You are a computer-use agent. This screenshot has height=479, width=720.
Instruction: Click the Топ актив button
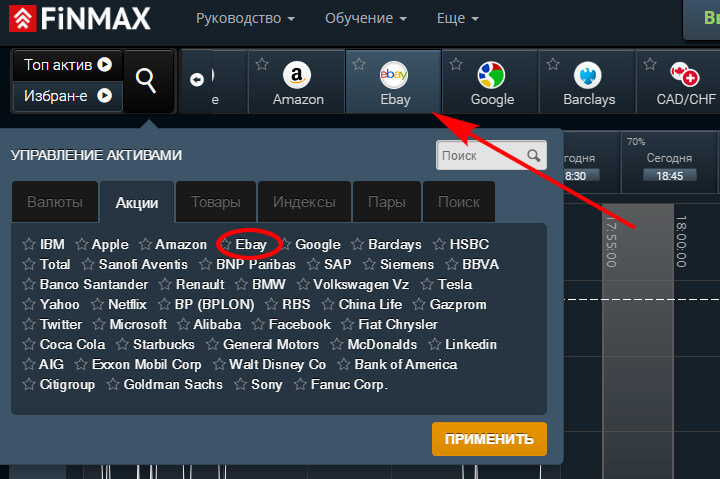(x=67, y=65)
